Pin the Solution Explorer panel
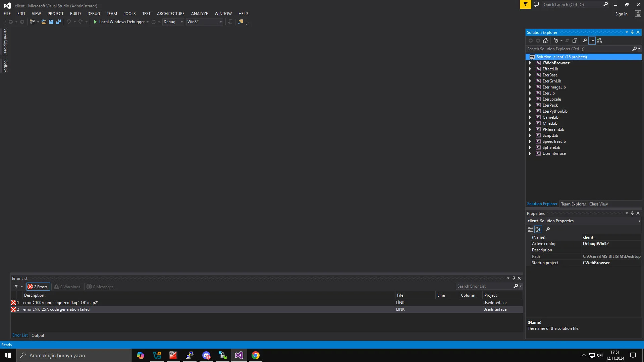The height and width of the screenshot is (362, 644). (632, 33)
